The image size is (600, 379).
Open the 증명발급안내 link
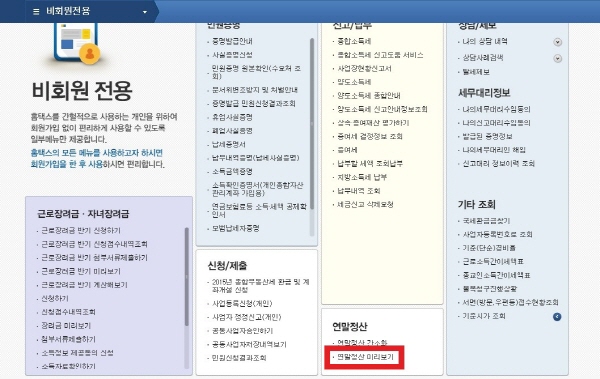[232, 41]
